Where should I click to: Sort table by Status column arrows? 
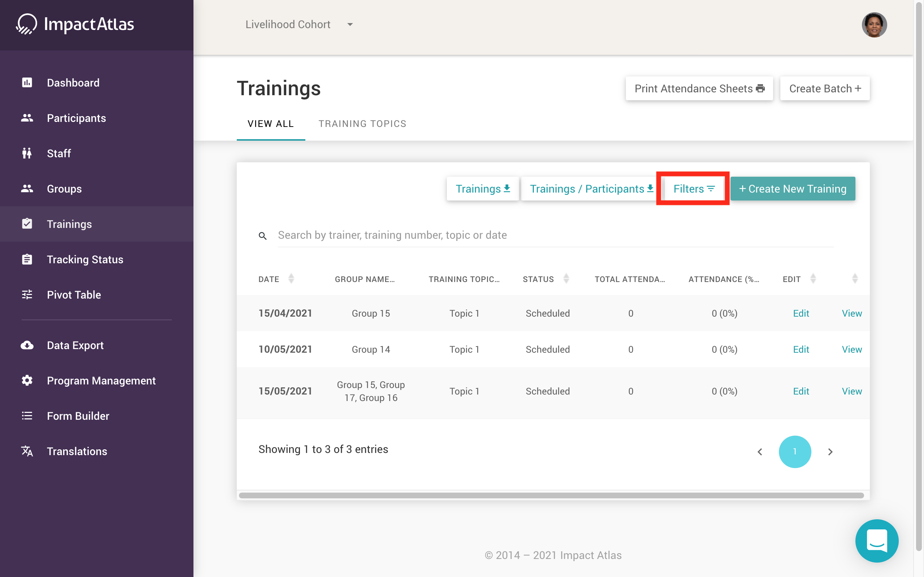point(566,278)
